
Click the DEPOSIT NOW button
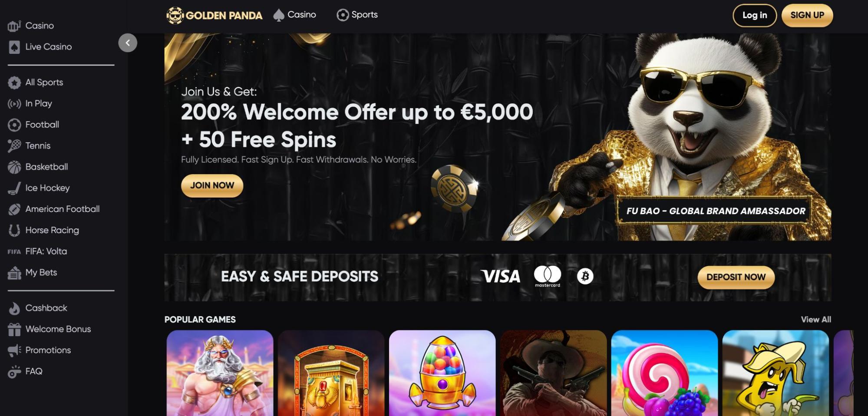click(x=736, y=277)
